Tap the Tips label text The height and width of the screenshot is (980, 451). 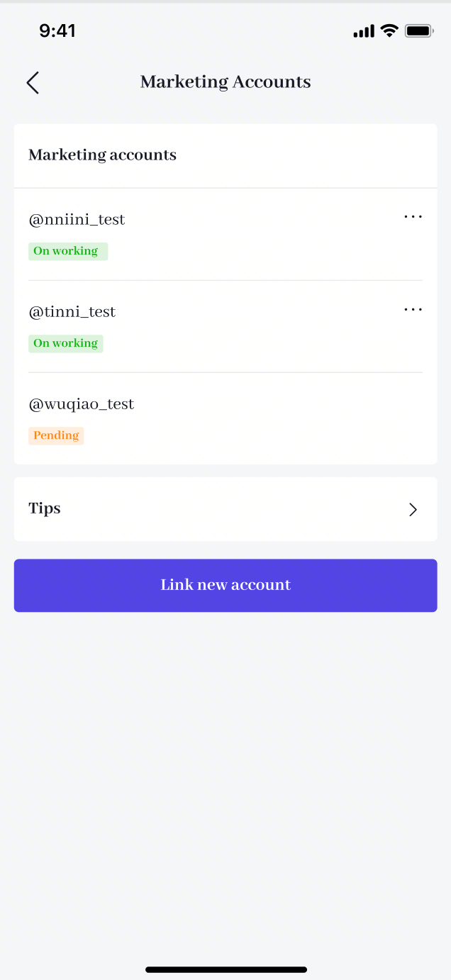[45, 508]
